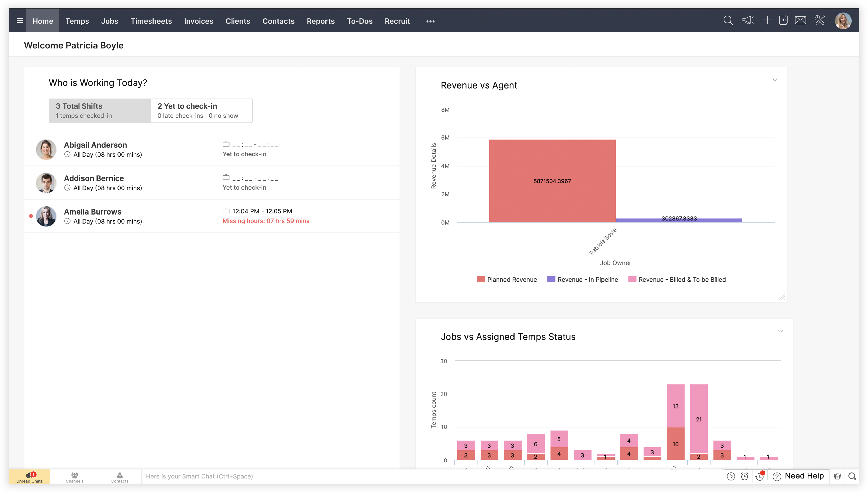868x493 pixels.
Task: Toggle Planned Revenue legend entry
Action: (x=506, y=279)
